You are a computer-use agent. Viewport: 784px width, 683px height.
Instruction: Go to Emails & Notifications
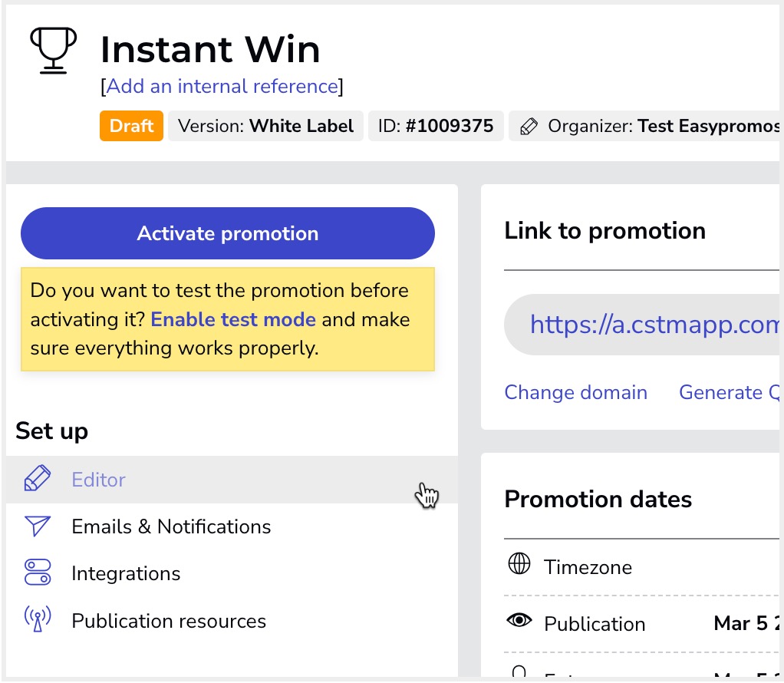coord(171,526)
